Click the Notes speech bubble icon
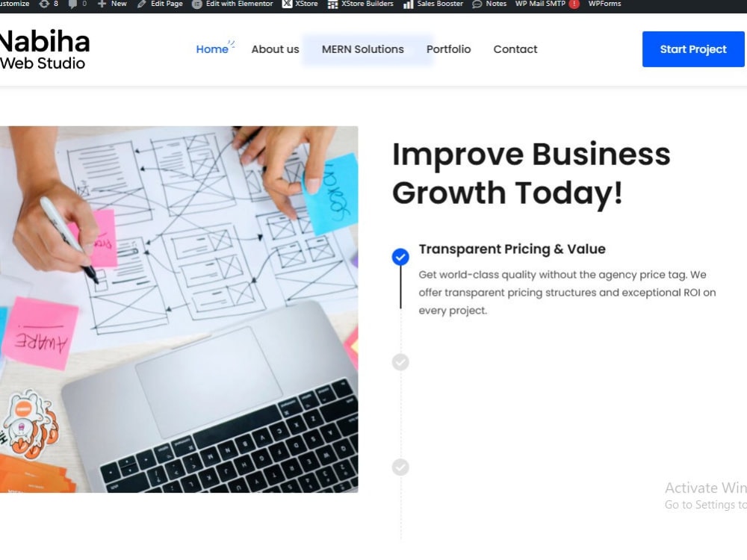This screenshot has width=747, height=560. (x=477, y=4)
